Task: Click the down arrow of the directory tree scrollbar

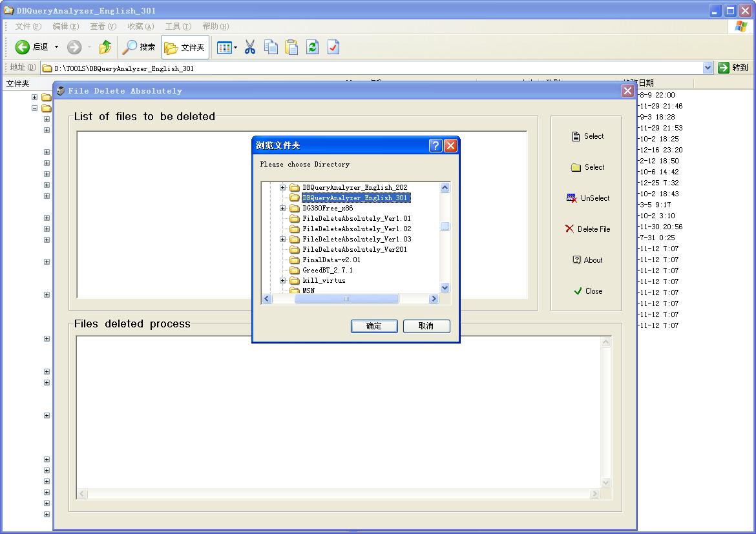Action: point(445,288)
